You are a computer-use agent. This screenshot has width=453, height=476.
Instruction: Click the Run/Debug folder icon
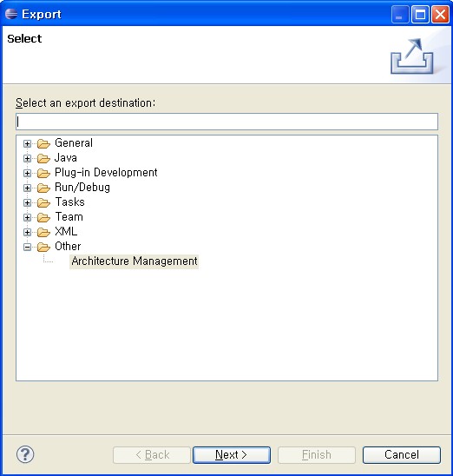(x=43, y=188)
